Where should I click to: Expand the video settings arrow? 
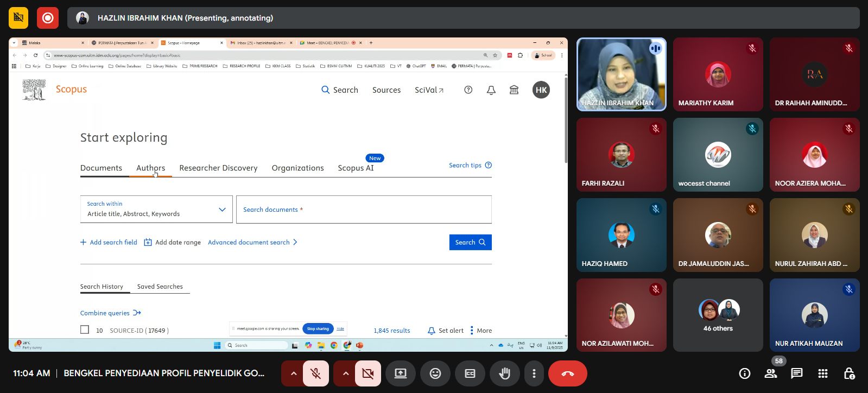pos(346,373)
